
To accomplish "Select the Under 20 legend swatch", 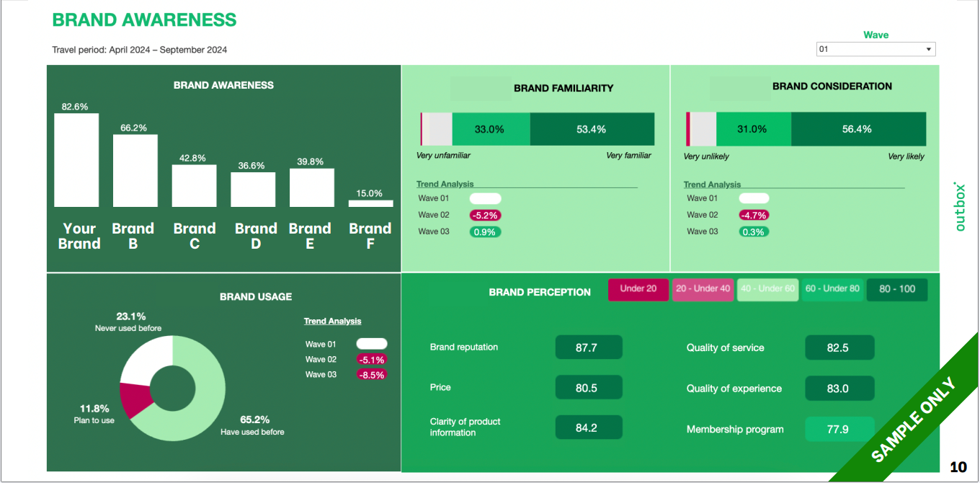I will click(638, 289).
